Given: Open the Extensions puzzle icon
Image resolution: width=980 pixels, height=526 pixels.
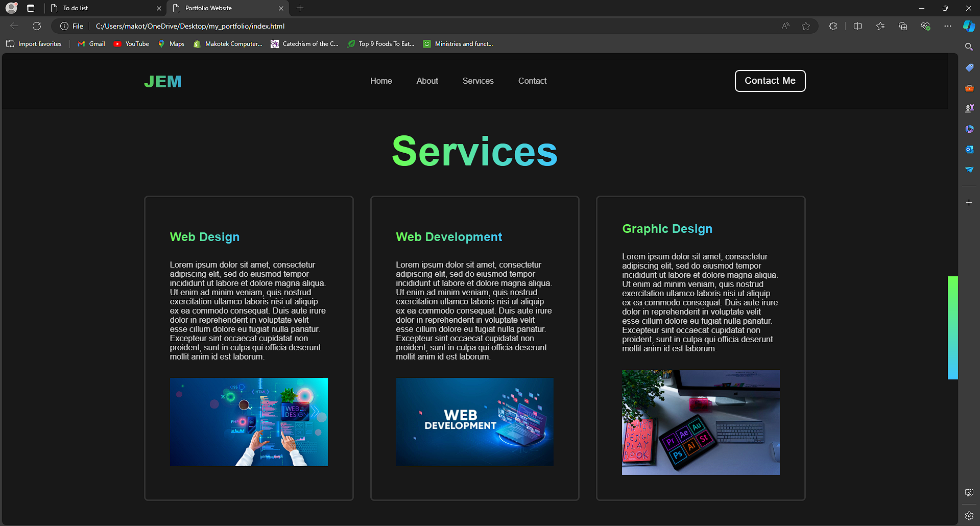Looking at the screenshot, I should coord(833,26).
